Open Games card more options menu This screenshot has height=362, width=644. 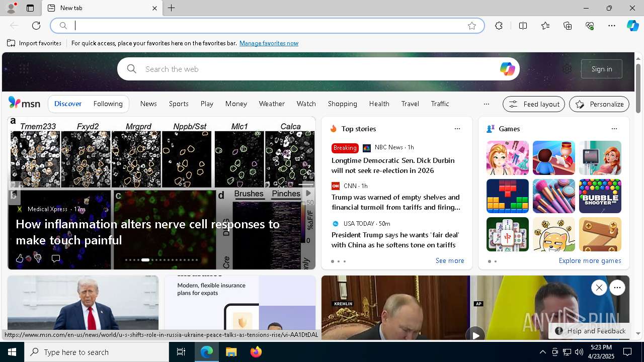tap(614, 129)
